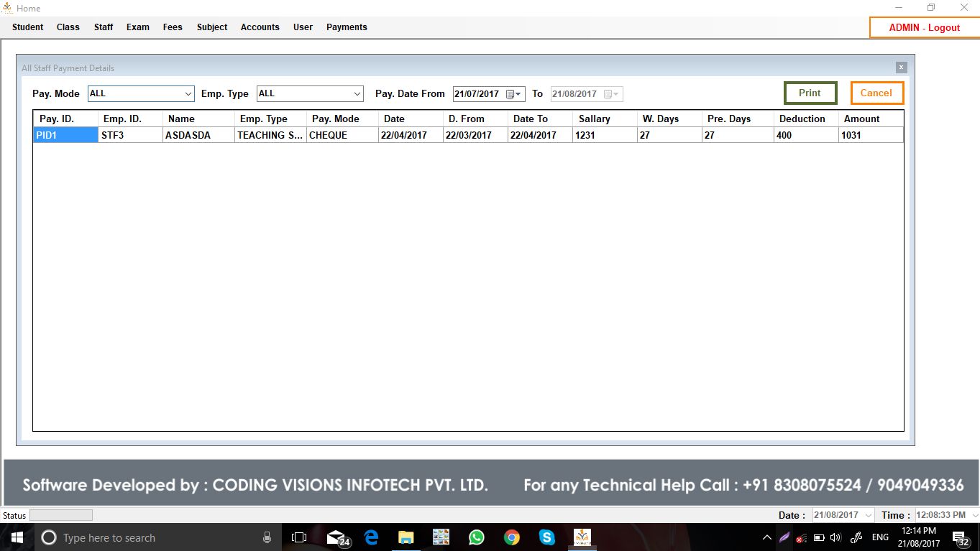Close the All Staff Payment Details panel

coord(901,68)
